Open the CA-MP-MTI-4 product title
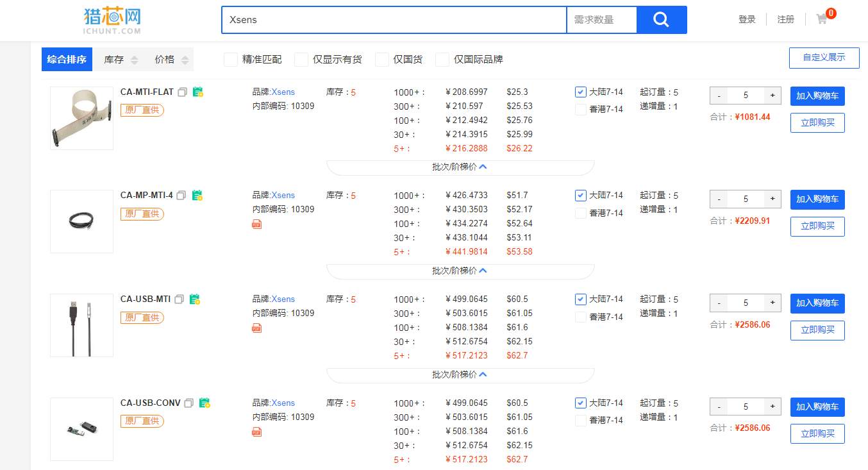 pos(147,196)
